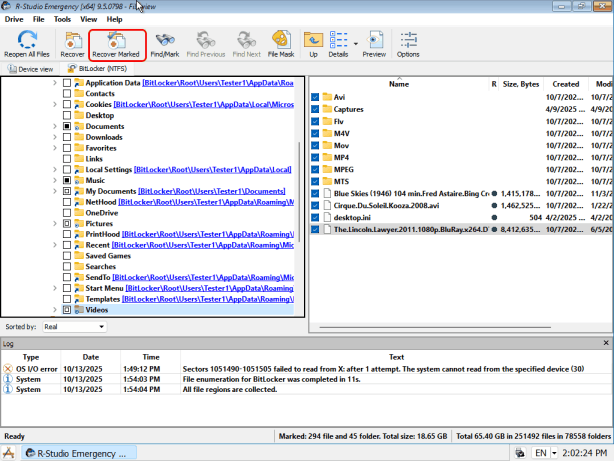Follow the Local Settings target path link
Image resolution: width=614 pixels, height=461 pixels.
click(x=213, y=170)
